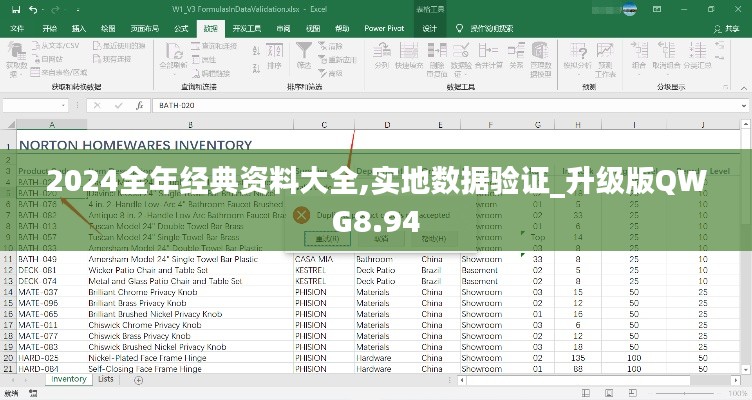Open the Power Pivot tab
Viewport: 752px width, 400px height.
coord(384,28)
